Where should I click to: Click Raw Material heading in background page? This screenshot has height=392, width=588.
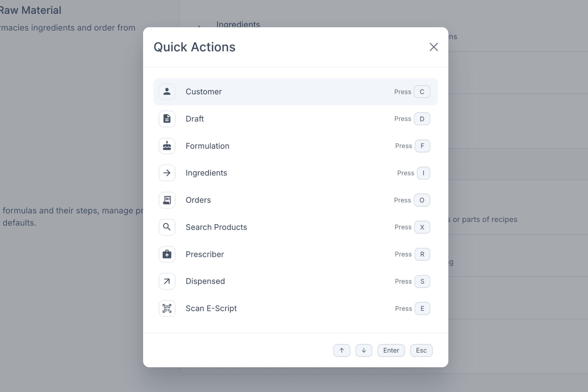[30, 10]
